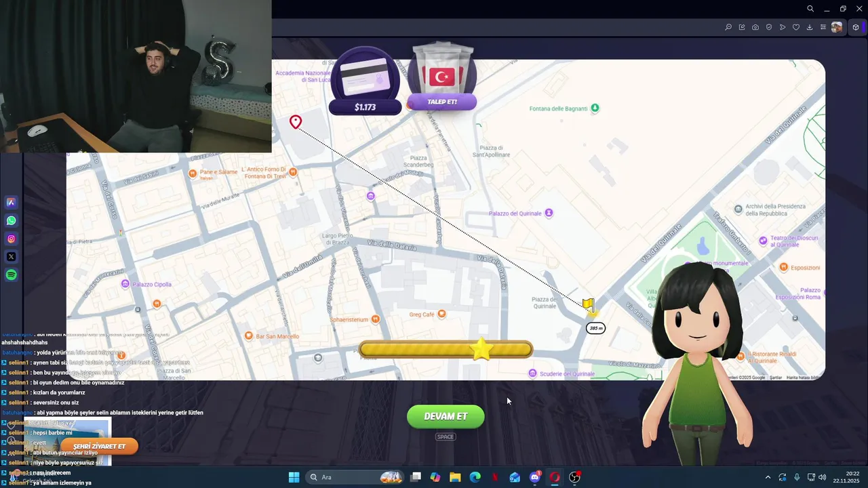Click the red guess location pin
This screenshot has width=868, height=488.
295,122
